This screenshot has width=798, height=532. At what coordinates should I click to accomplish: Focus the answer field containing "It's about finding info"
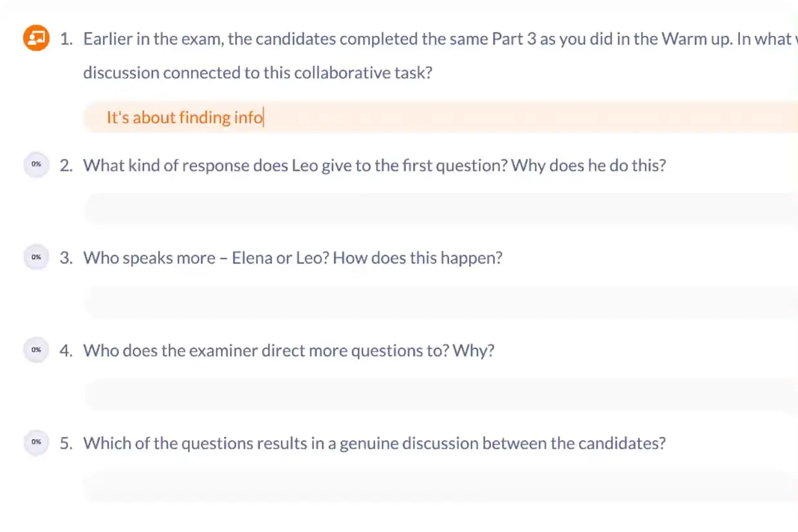tap(440, 117)
